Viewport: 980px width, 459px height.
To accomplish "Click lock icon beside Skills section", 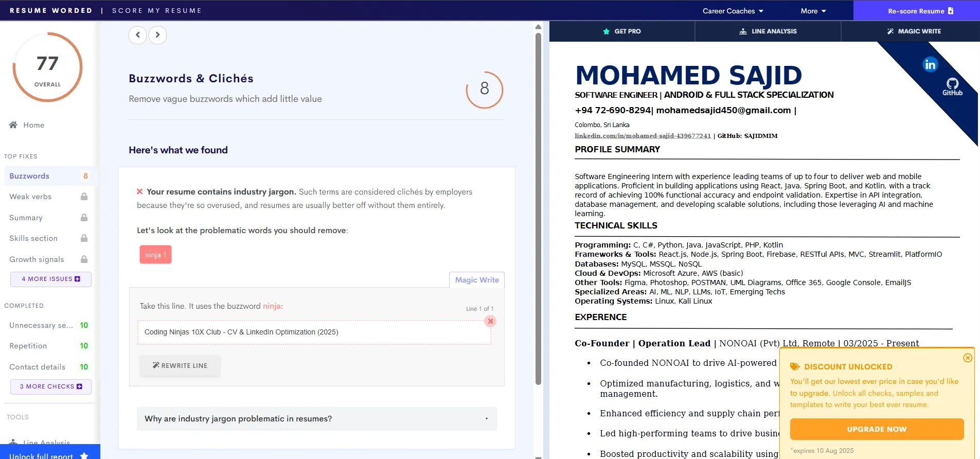I will coord(84,238).
